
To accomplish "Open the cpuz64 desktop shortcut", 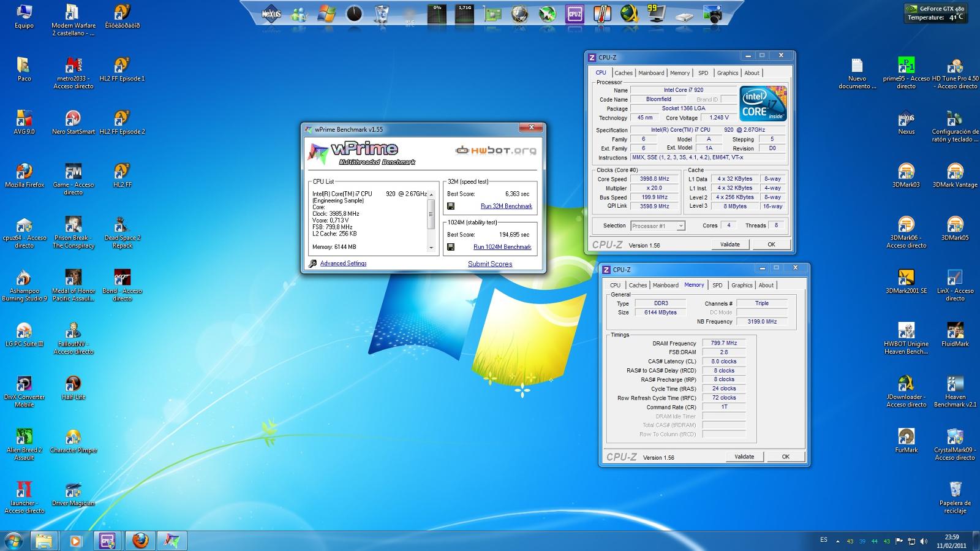I will tap(24, 232).
